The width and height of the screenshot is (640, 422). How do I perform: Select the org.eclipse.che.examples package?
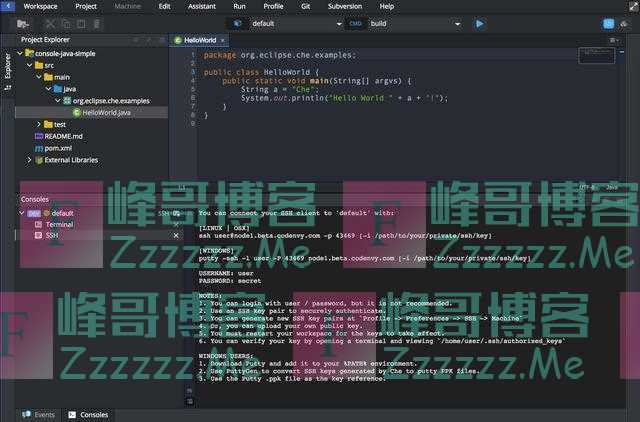tap(110, 101)
